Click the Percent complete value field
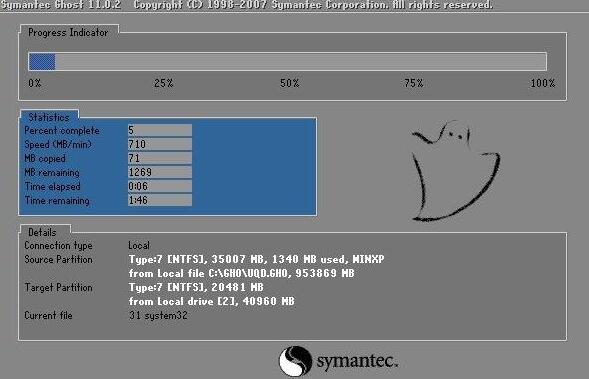Image resolution: width=589 pixels, height=379 pixels. 160,130
